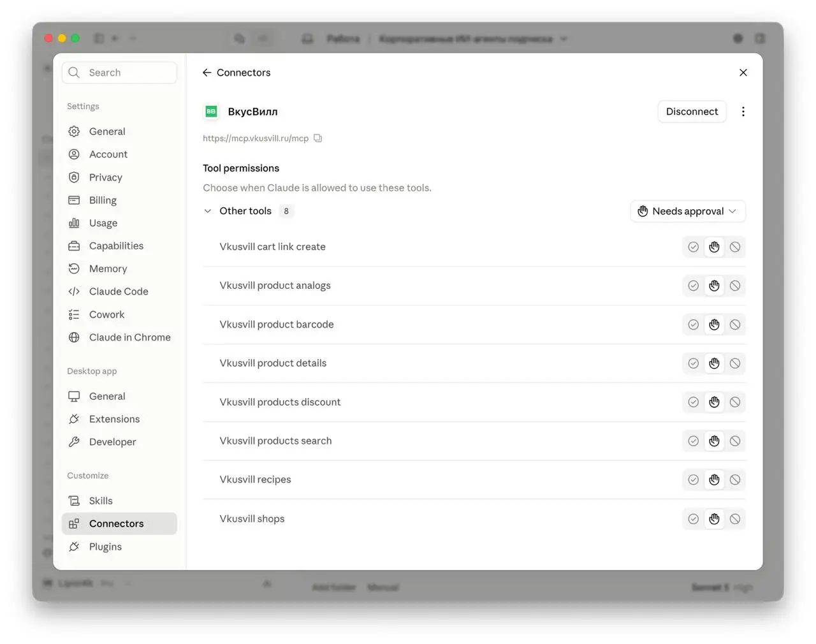Open Memory settings
This screenshot has height=644, width=816.
[119, 269]
